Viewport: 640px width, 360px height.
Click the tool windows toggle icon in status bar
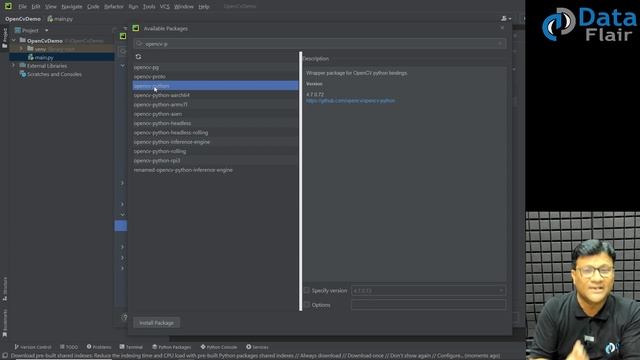(x=4, y=356)
